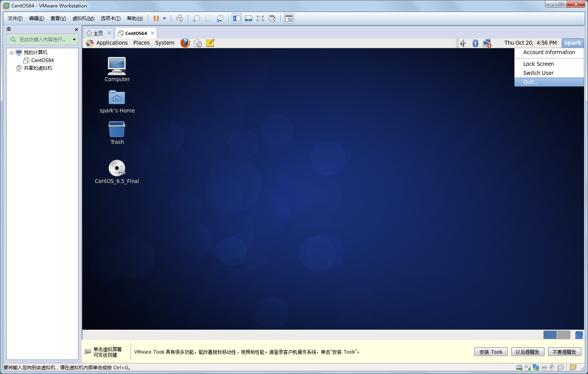This screenshot has height=374, width=588.
Task: Click the trash applet in bottom panel
Action: pyautogui.click(x=579, y=335)
